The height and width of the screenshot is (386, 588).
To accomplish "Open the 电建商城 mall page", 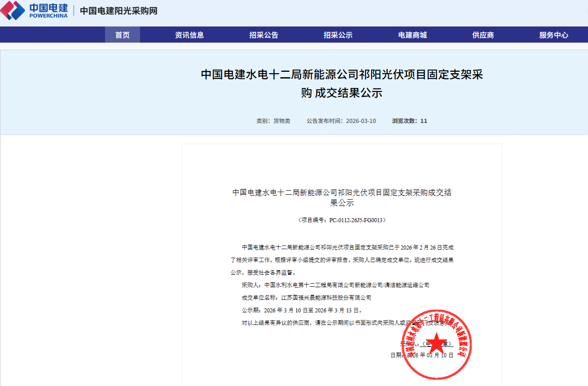I will pyautogui.click(x=412, y=35).
